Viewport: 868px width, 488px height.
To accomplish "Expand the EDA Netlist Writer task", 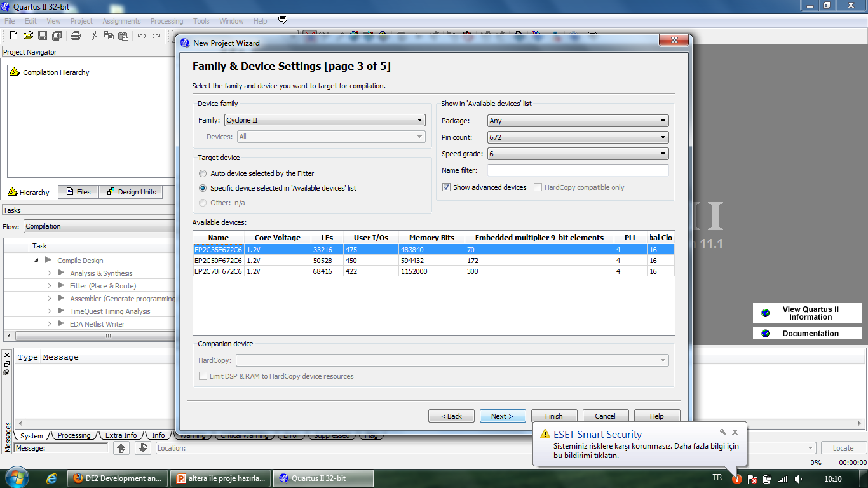I will coord(49,323).
